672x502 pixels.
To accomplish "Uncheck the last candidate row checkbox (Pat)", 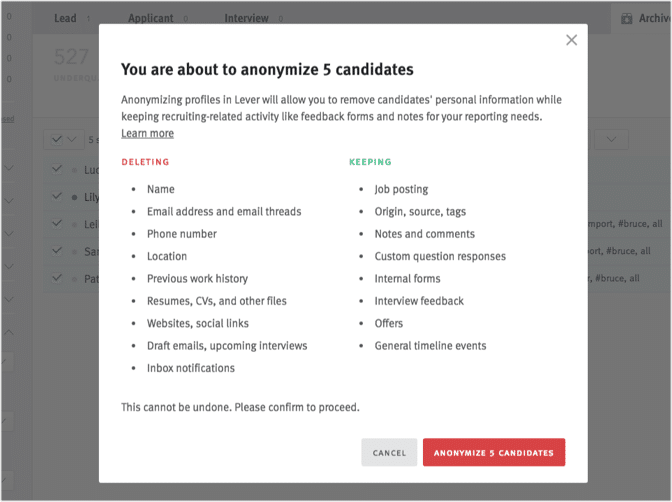I will (x=57, y=278).
